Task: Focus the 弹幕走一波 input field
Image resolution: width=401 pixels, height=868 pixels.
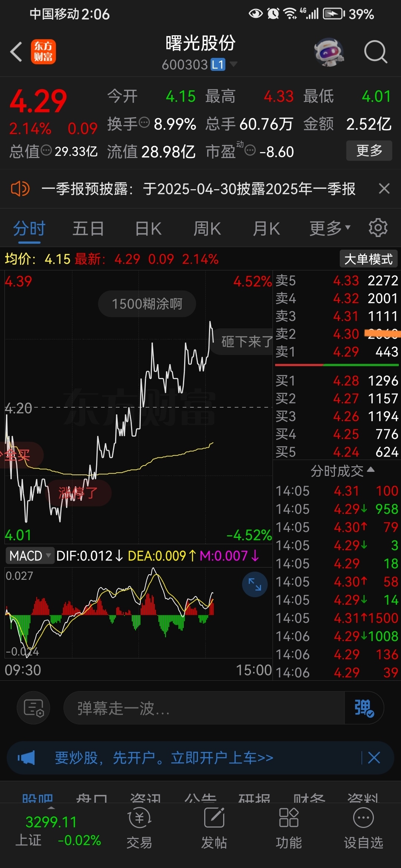Action: click(204, 708)
